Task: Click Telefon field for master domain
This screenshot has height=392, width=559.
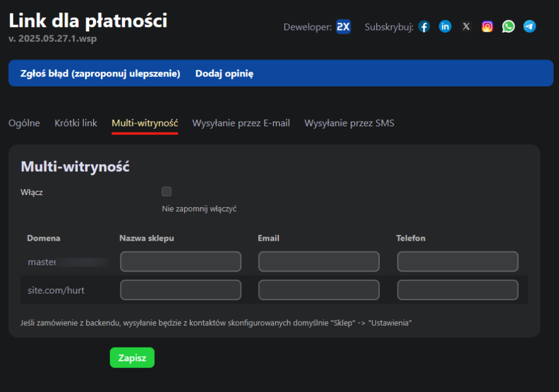Action: [x=458, y=262]
